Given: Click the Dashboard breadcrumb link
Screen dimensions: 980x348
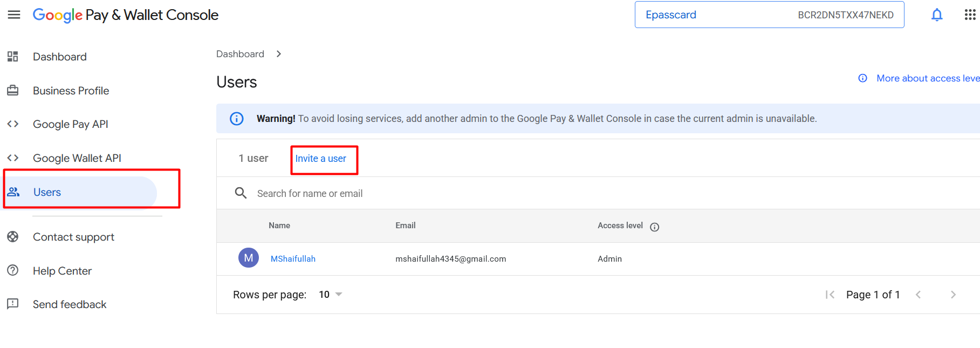Looking at the screenshot, I should [240, 54].
